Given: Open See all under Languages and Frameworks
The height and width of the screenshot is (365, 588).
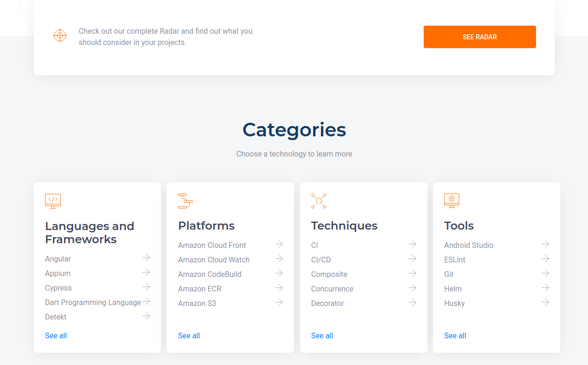Looking at the screenshot, I should tap(56, 335).
